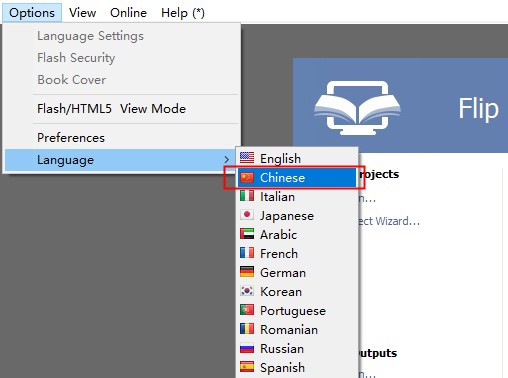The width and height of the screenshot is (508, 378).
Task: Open the Options menu
Action: [32, 13]
